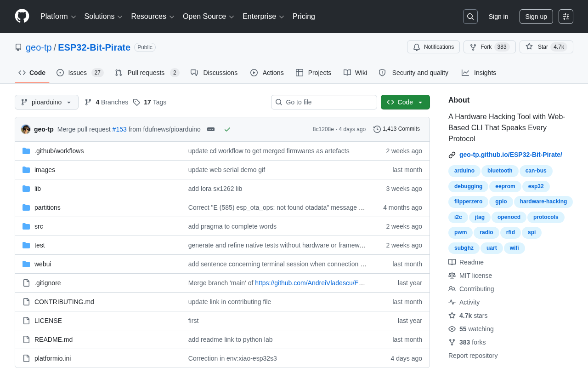The height and width of the screenshot is (368, 588).
Task: Click the Sign up button
Action: (x=536, y=17)
